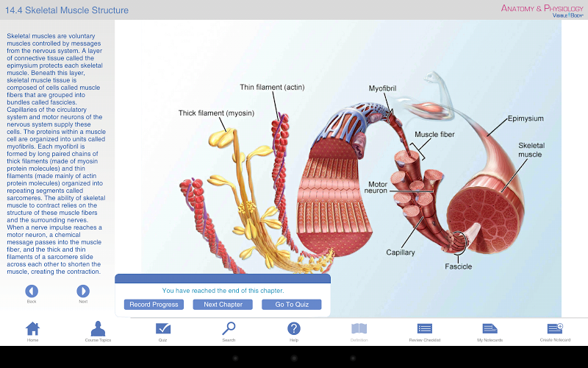The height and width of the screenshot is (368, 588).
Task: Select the "Thick filament (myosin)" label
Action: click(216, 113)
